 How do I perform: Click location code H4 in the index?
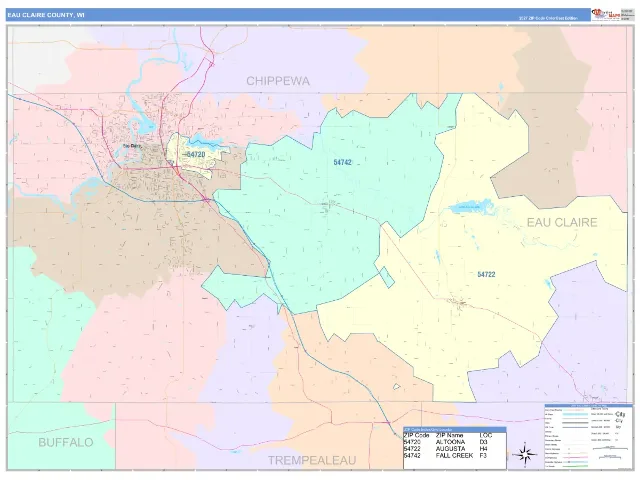pyautogui.click(x=483, y=449)
